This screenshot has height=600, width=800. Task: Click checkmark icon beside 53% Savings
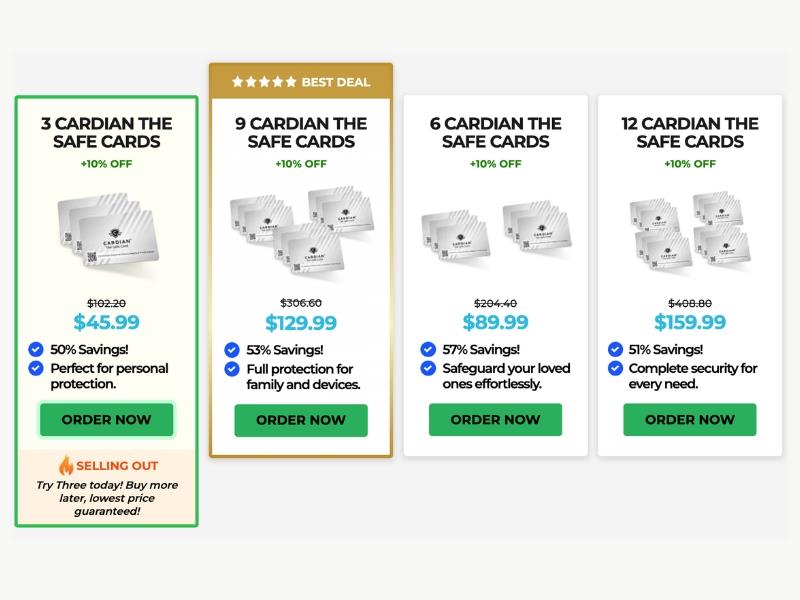click(x=231, y=350)
